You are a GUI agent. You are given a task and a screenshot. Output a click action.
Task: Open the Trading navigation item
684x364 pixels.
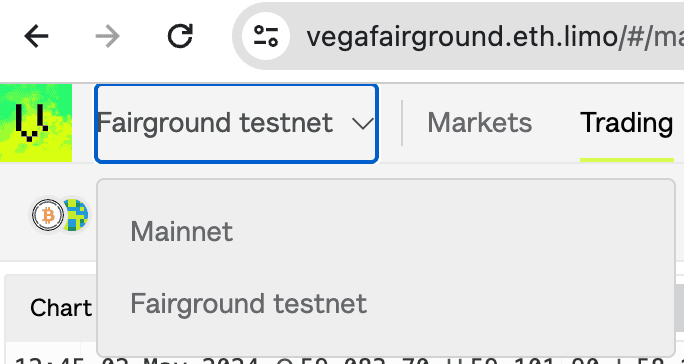click(x=626, y=123)
